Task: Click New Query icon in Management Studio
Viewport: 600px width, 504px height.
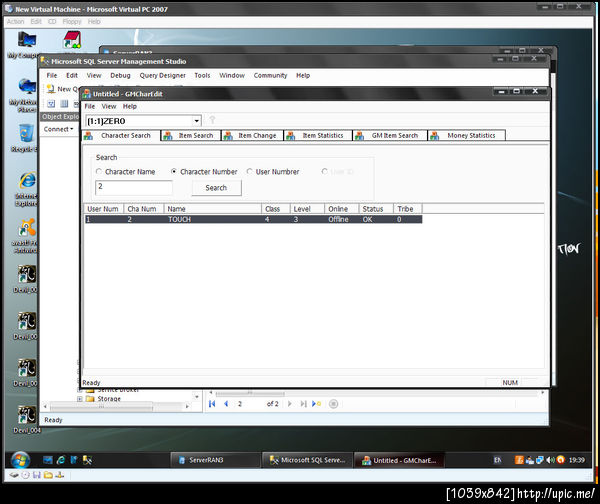Action: click(51, 89)
